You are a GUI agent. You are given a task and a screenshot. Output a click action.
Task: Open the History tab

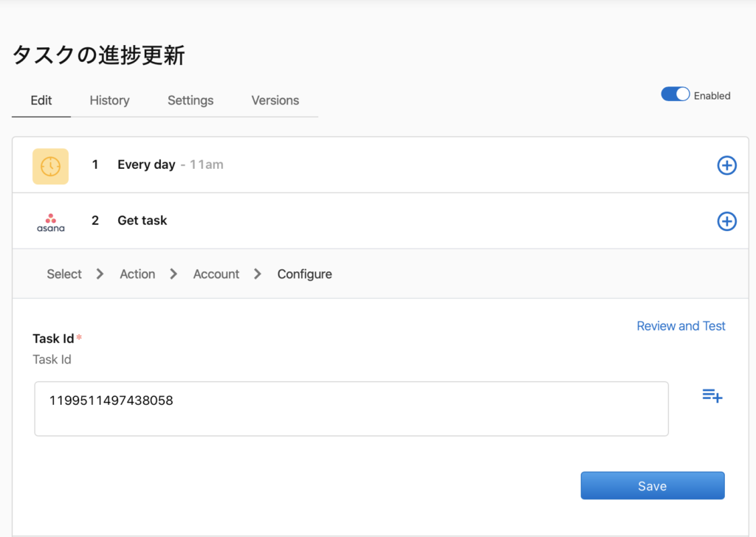click(x=109, y=100)
